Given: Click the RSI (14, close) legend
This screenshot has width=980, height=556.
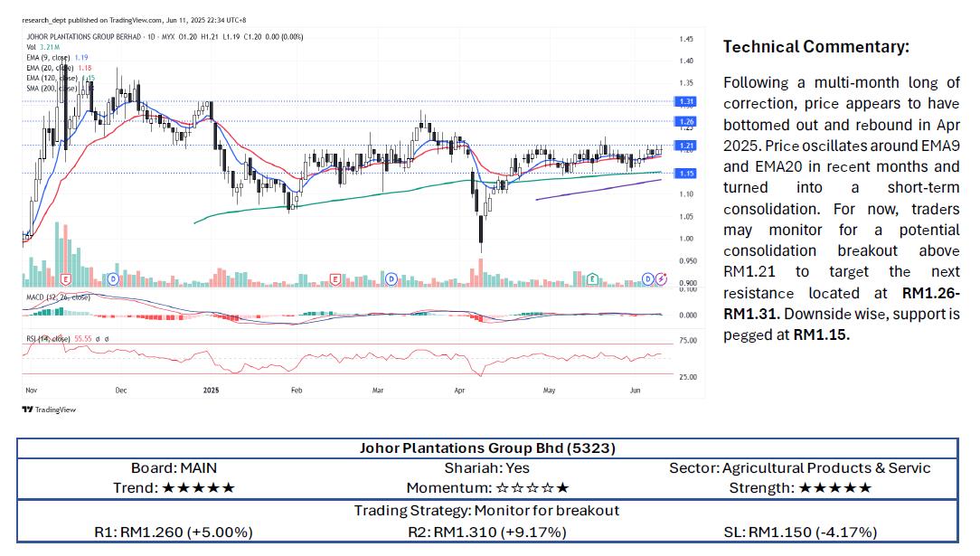Looking at the screenshot, I should 48,339.
